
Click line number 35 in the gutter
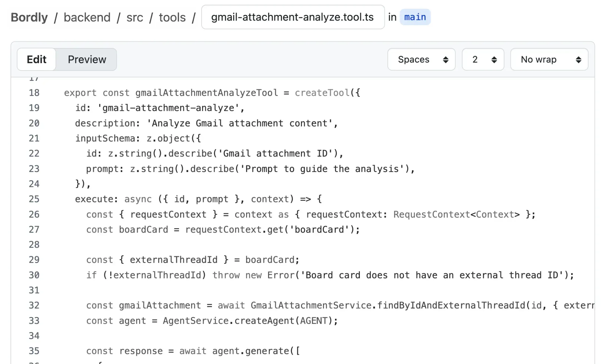pos(34,351)
